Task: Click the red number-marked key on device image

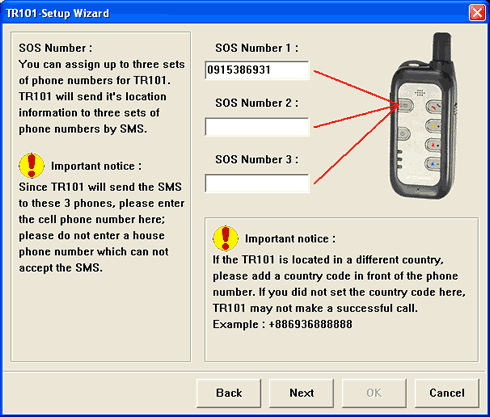Action: pos(433,145)
